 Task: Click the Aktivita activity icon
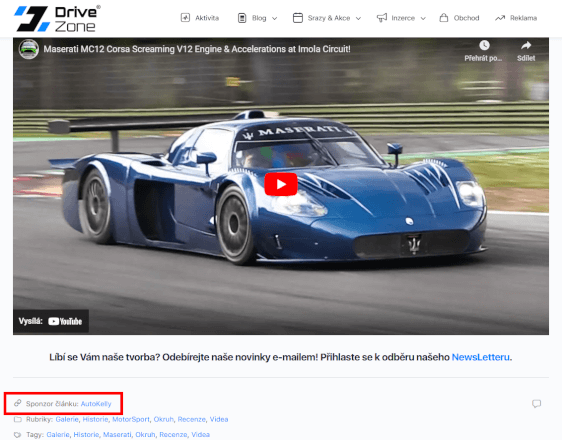185,18
